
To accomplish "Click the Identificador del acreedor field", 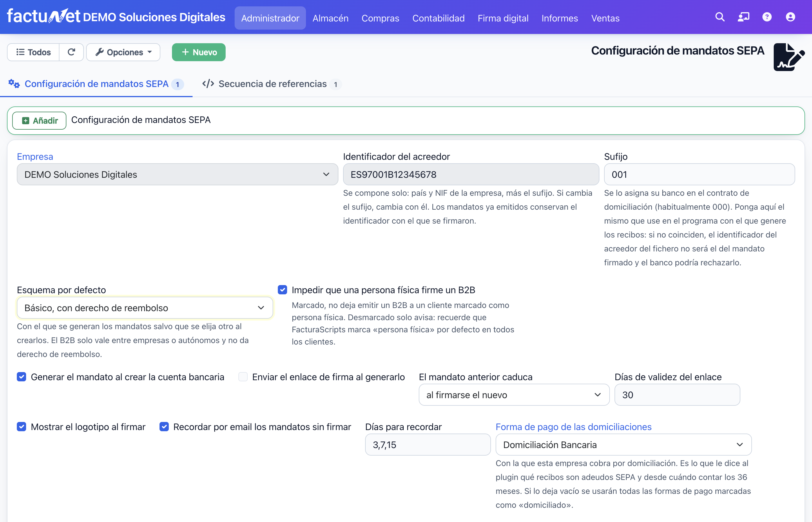I will coord(471,174).
